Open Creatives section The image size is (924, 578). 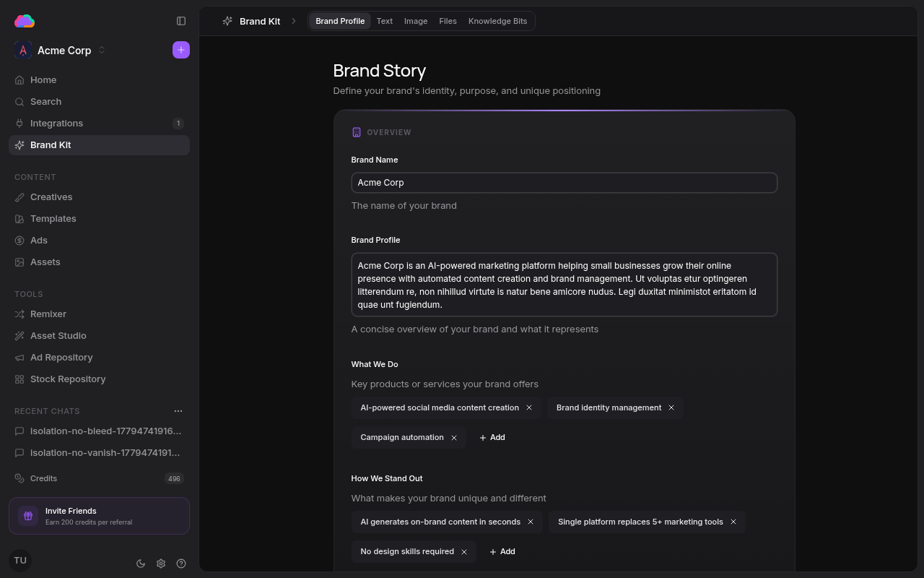(x=99, y=197)
